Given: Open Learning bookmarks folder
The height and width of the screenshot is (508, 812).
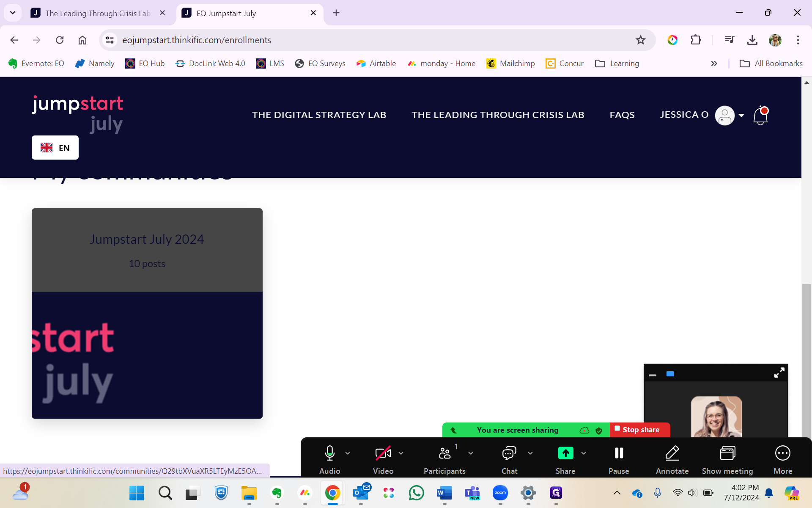Looking at the screenshot, I should [x=617, y=63].
